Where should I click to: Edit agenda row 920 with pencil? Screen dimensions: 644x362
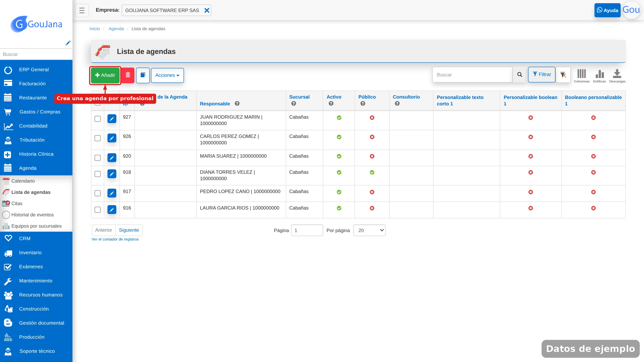(x=112, y=158)
